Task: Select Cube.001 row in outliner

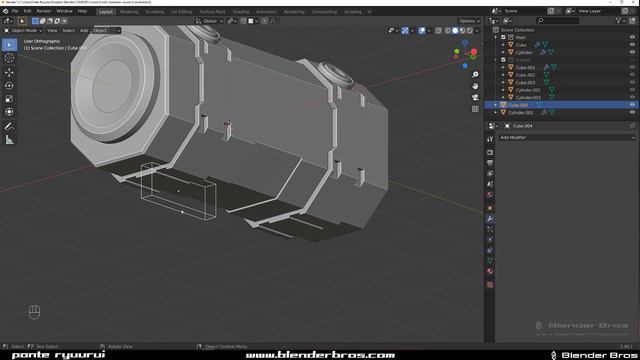Action: (562, 67)
